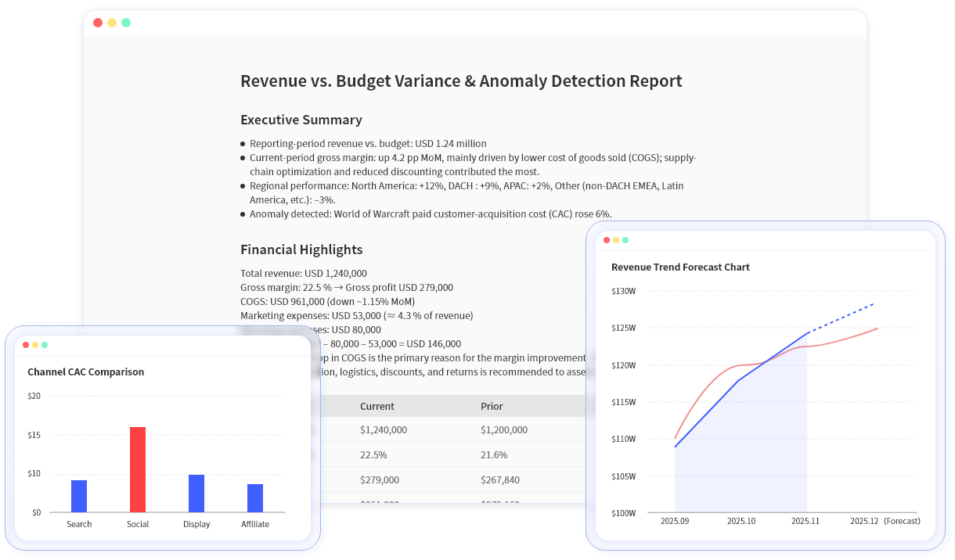Click the yellow minimize dot on report window
The height and width of the screenshot is (560, 955).
(x=110, y=23)
